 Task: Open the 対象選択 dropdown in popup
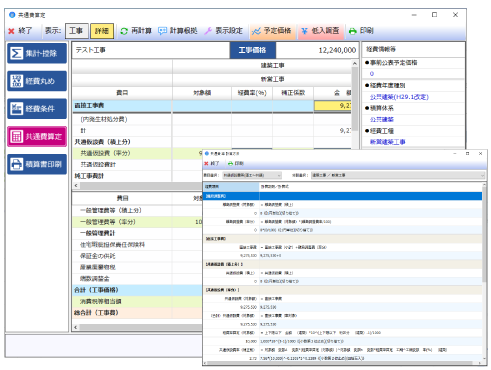[398, 175]
